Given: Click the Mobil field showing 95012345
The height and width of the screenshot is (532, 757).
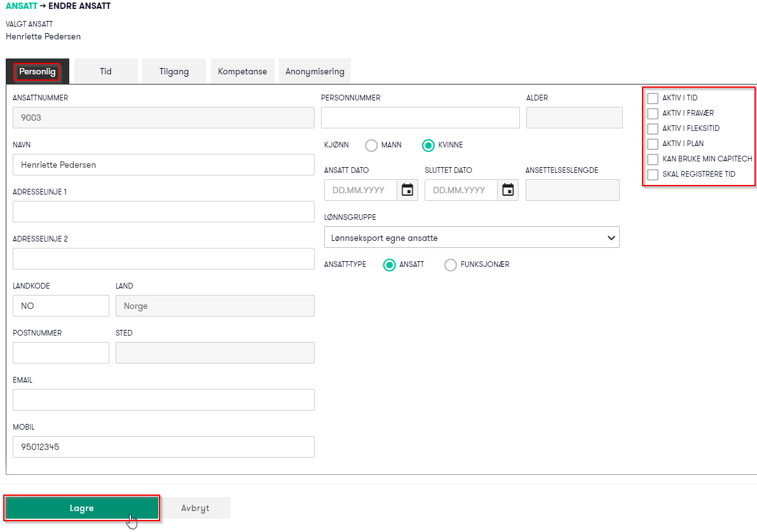Looking at the screenshot, I should [x=163, y=447].
